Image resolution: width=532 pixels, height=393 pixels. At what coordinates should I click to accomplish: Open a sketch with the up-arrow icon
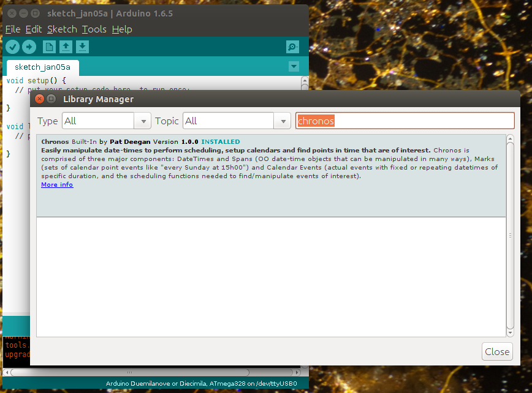point(66,47)
